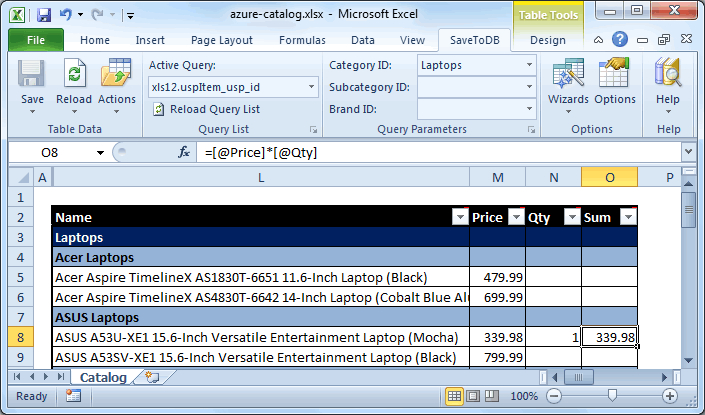Click vertical scrollbar down arrow
The width and height of the screenshot is (705, 415).
point(688,360)
